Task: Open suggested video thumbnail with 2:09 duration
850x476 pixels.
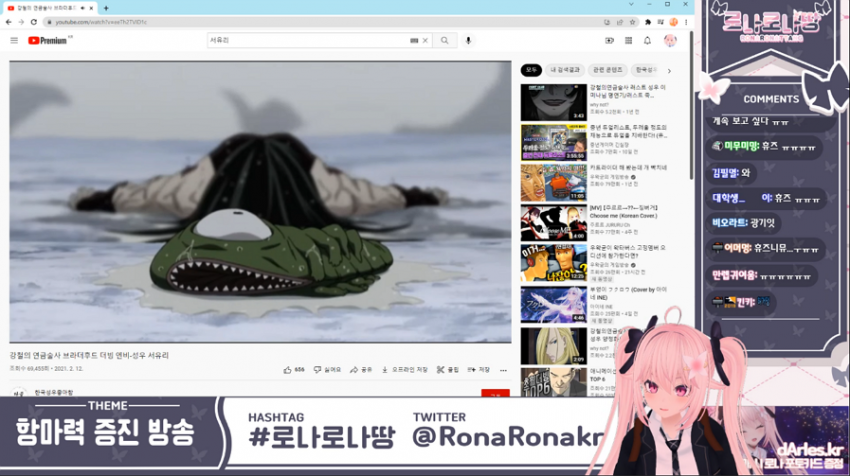Action: 553,346
